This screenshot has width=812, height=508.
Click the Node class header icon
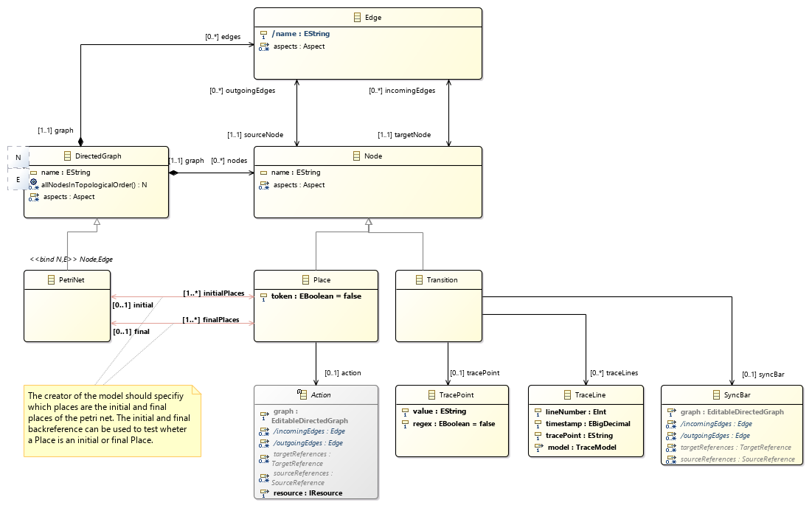point(356,156)
